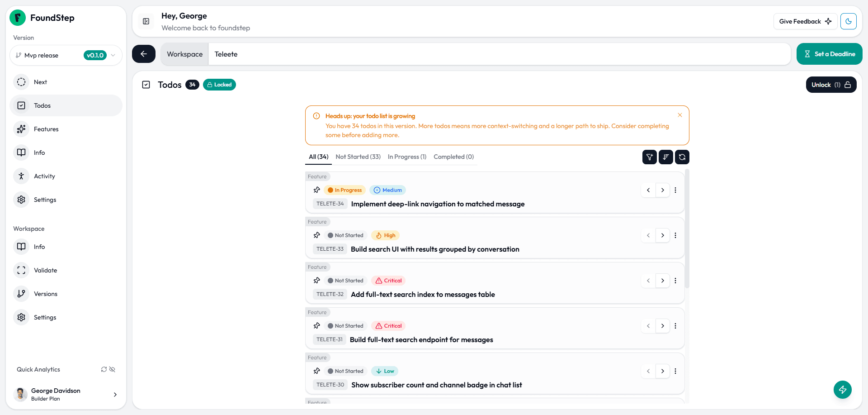Viewport: 868px width, 415px height.
Task: Open the Validate page
Action: pos(66,270)
